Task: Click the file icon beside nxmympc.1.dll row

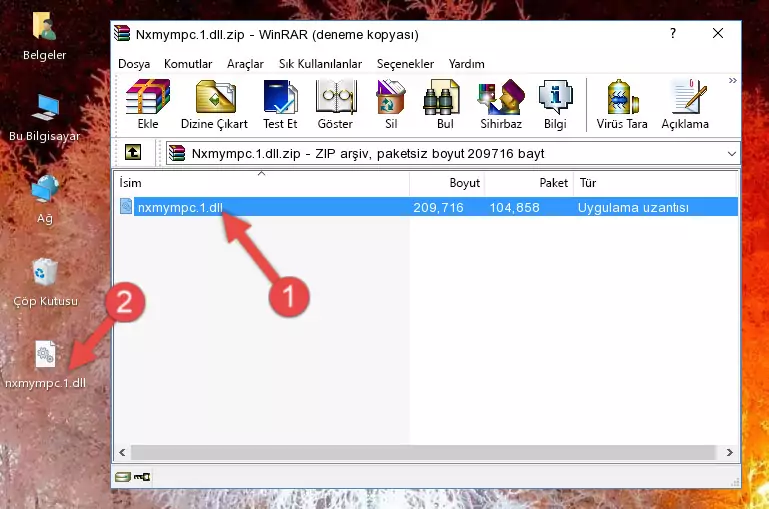Action: coord(126,206)
